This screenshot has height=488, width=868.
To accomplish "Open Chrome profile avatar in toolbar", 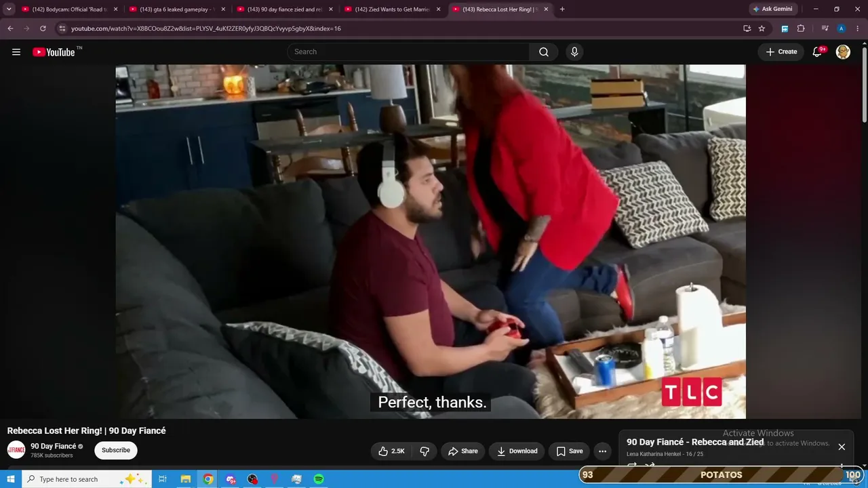I will 841,28.
